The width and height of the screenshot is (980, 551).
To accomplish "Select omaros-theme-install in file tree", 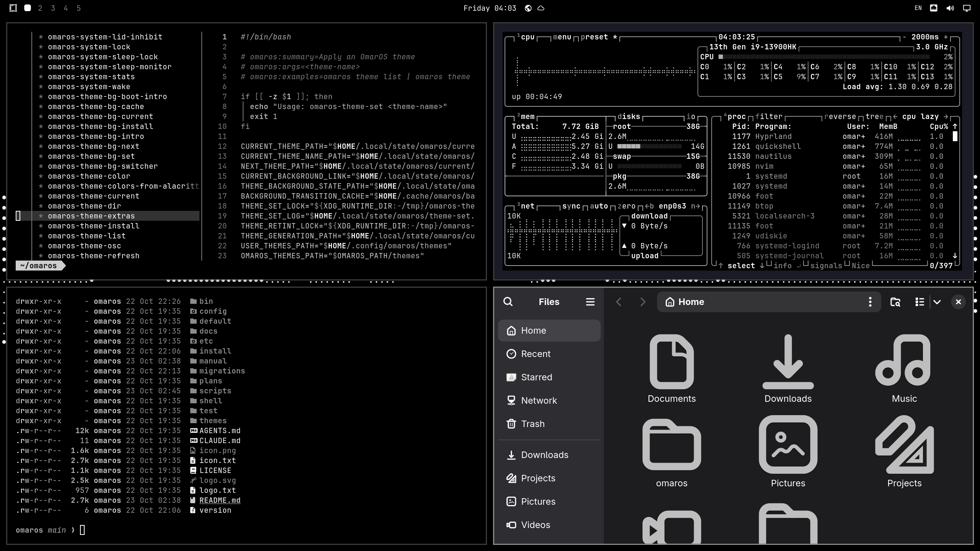I will point(93,226).
